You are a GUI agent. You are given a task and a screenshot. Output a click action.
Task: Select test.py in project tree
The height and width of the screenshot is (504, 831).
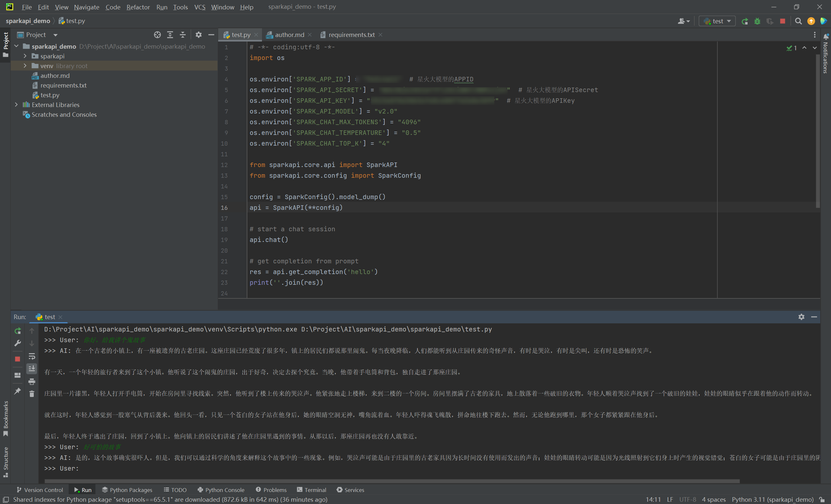click(x=50, y=95)
